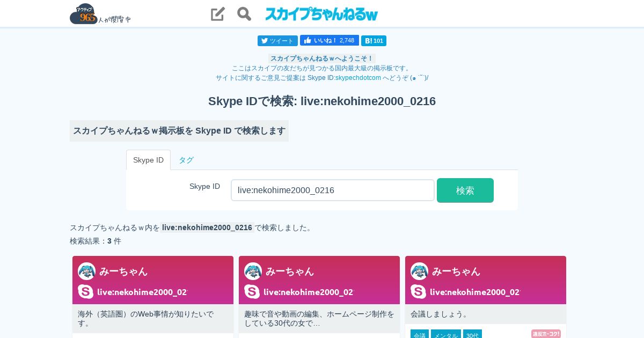The width and height of the screenshot is (644, 338).
Task: Click the Facebook いいね！ button
Action: [x=330, y=40]
